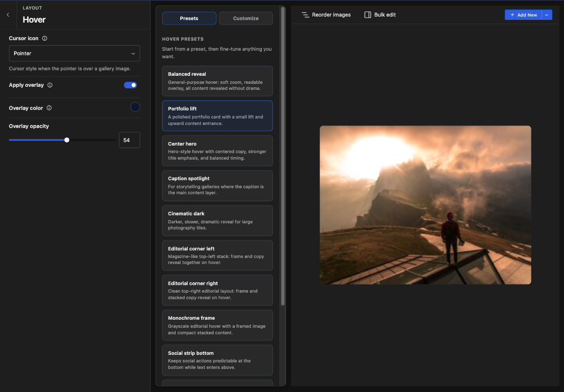Select the Editorial corner left preset
This screenshot has width=564, height=392.
(217, 255)
